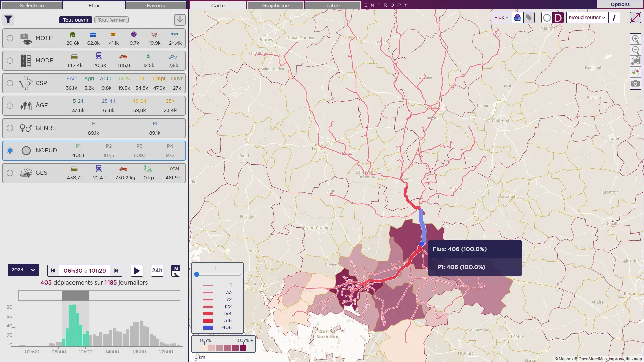644x362 pixels.
Task: Select the home motif icon
Action: point(72,34)
